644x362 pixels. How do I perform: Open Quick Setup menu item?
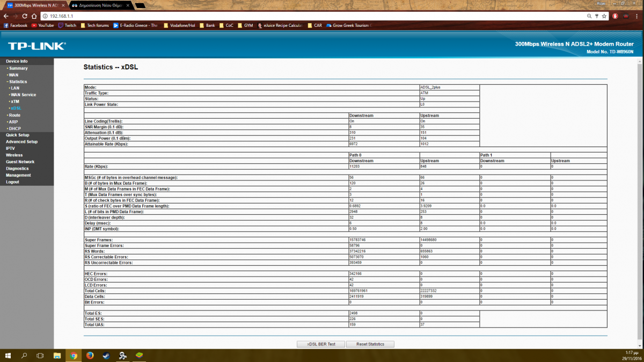click(18, 135)
